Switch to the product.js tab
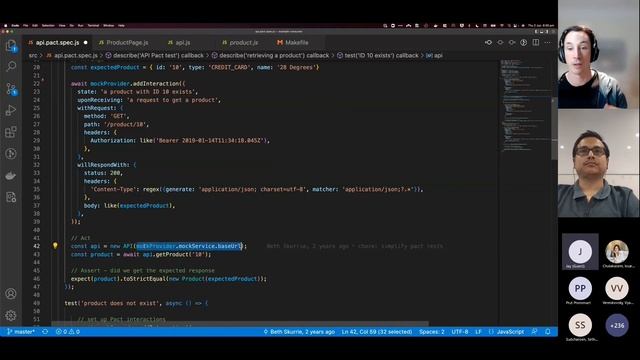The width and height of the screenshot is (640, 360). (x=243, y=42)
